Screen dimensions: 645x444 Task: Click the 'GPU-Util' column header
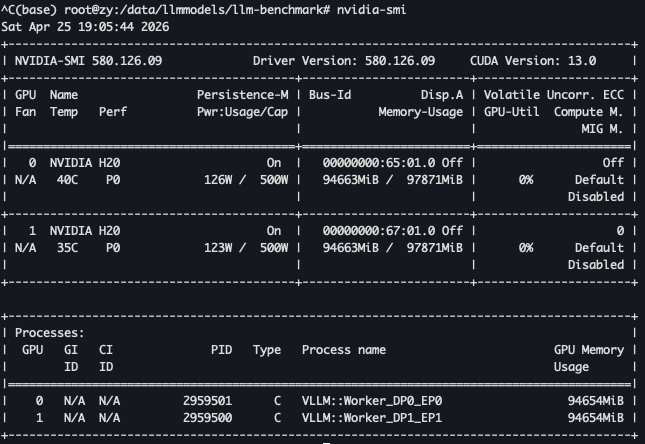tap(511, 112)
